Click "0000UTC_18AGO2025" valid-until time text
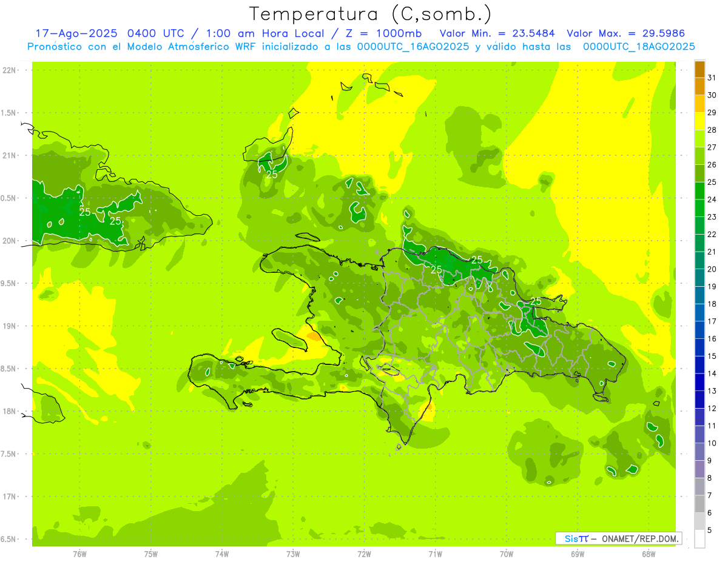Image resolution: width=728 pixels, height=562 pixels. coord(639,46)
